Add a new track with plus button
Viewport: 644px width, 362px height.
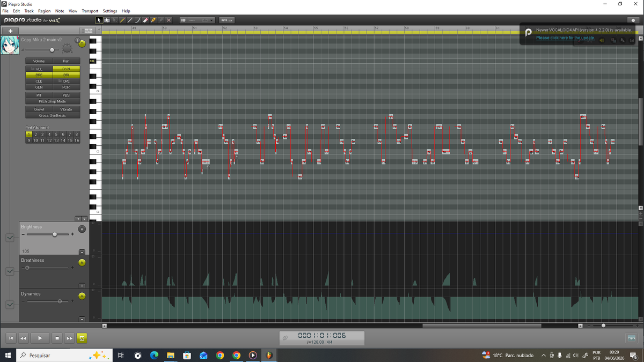10,31
